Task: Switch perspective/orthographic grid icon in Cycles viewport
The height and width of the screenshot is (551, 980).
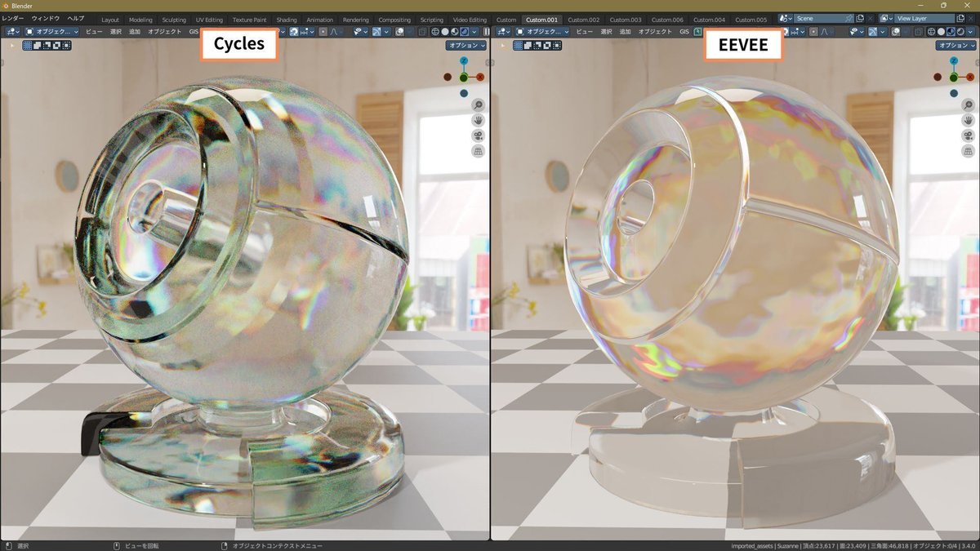Action: point(478,151)
